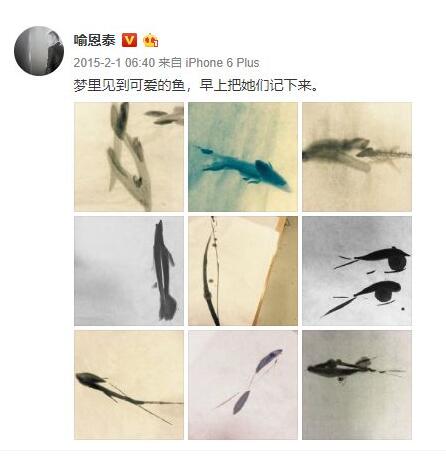Click the post text about dream fish
446x461 pixels.
click(x=195, y=86)
